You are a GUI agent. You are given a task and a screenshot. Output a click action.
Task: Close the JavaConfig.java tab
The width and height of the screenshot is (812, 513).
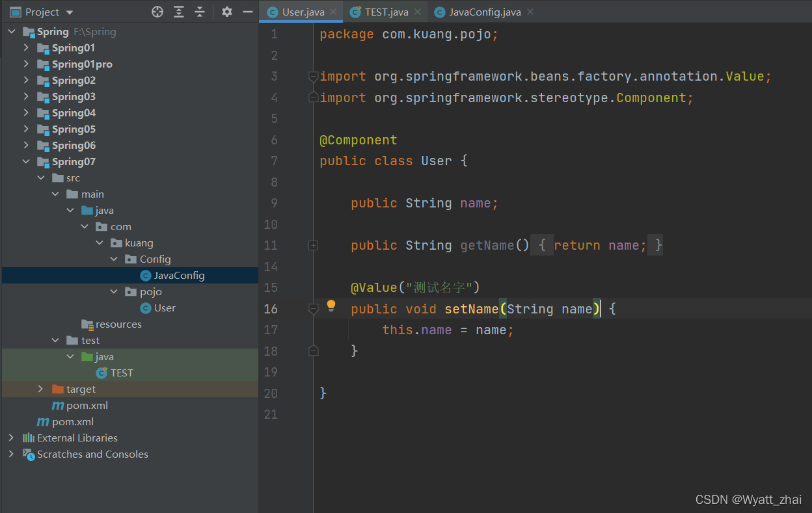click(530, 12)
